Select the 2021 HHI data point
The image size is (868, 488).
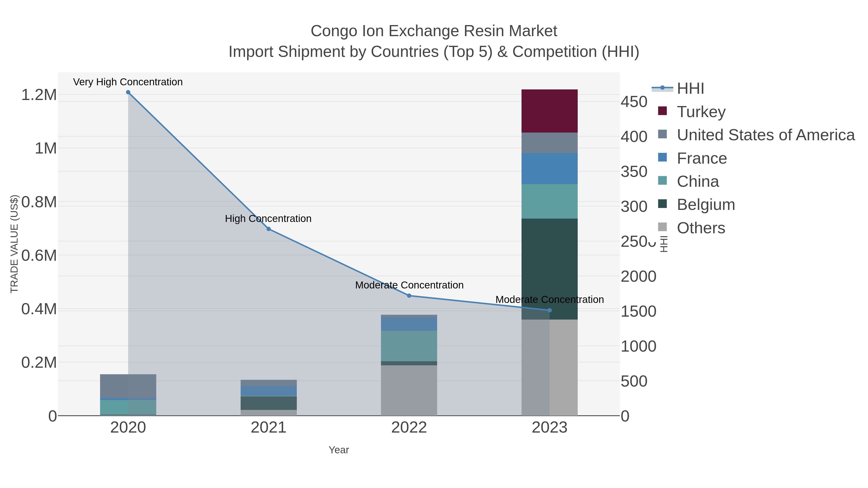(x=269, y=229)
